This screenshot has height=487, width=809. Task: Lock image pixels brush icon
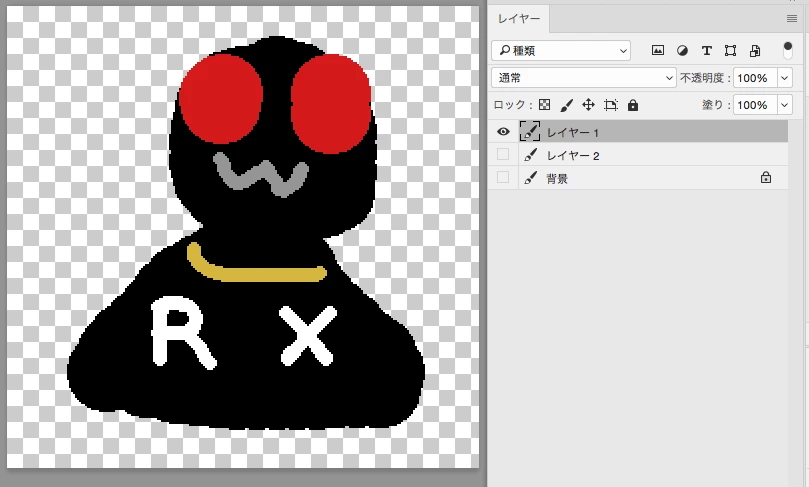tap(567, 105)
